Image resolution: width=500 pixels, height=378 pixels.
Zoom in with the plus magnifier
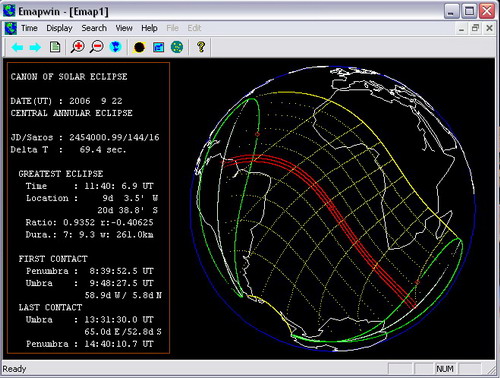point(78,47)
